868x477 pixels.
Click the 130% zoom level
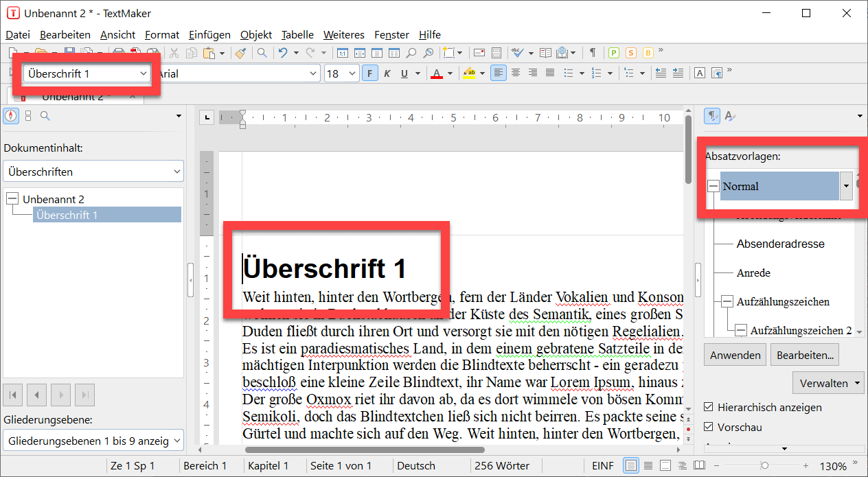[833, 466]
